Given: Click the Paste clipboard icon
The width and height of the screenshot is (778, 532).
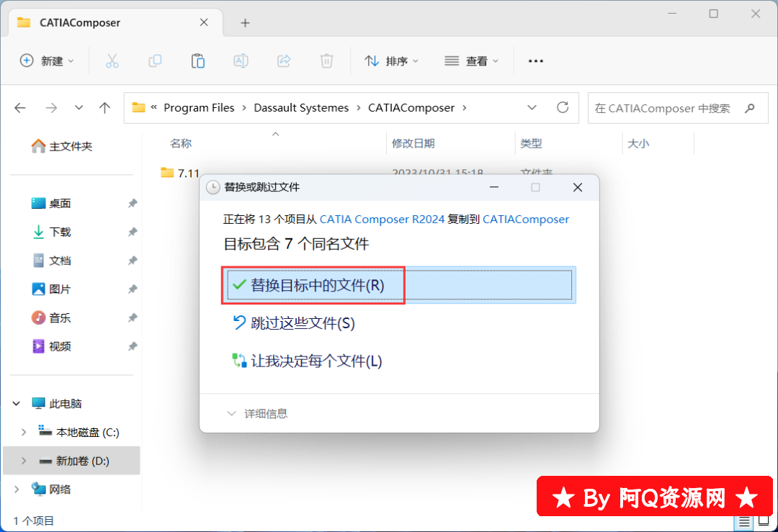Looking at the screenshot, I should (198, 61).
